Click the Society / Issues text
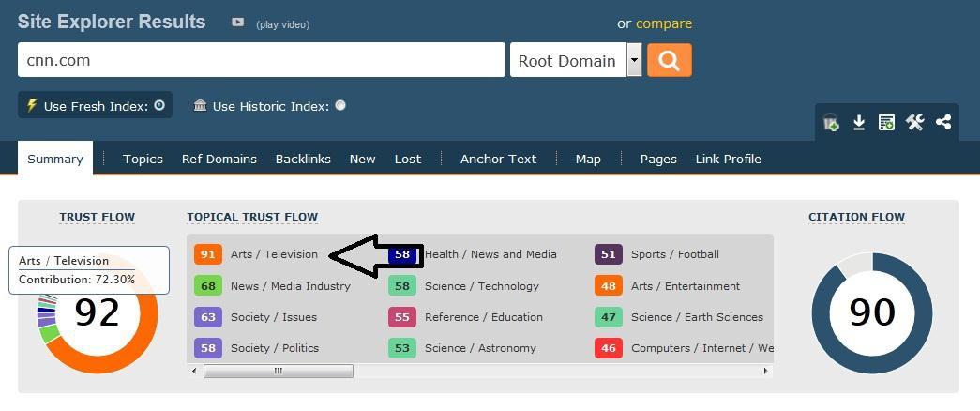Viewport: 980px width, 411px height. pyautogui.click(x=273, y=317)
